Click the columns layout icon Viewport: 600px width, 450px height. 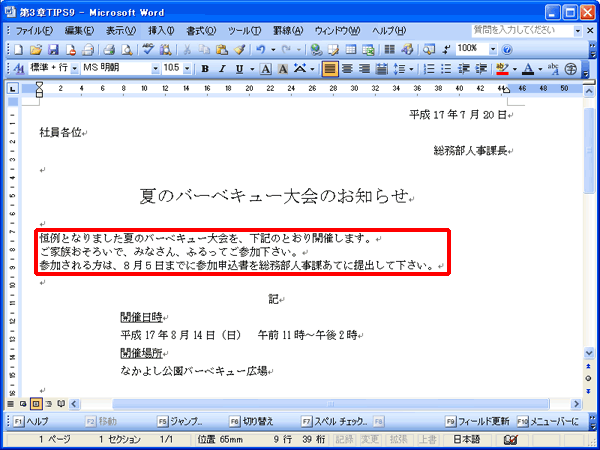(x=390, y=49)
